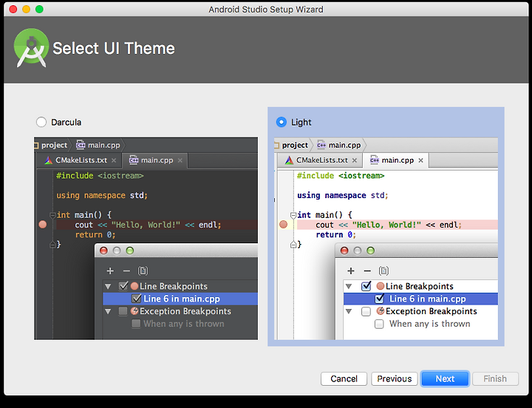
Task: Click the Light theme preview thumbnail
Action: coord(386,238)
